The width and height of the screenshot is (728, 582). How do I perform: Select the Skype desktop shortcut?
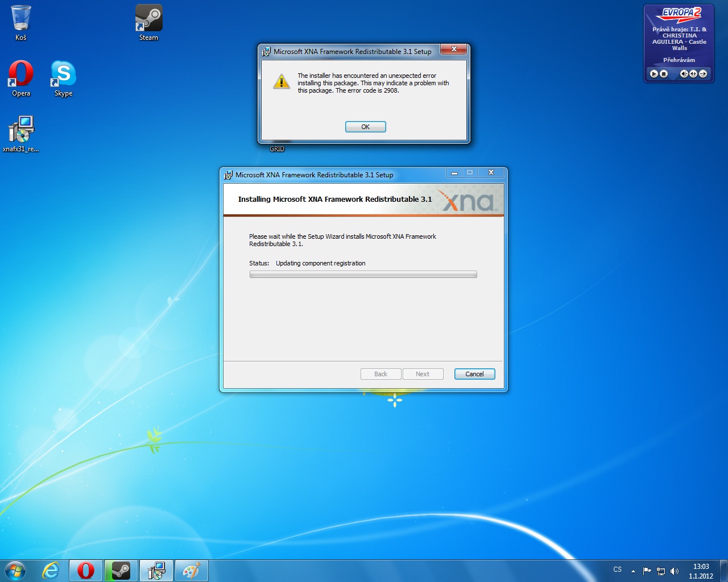click(x=63, y=78)
